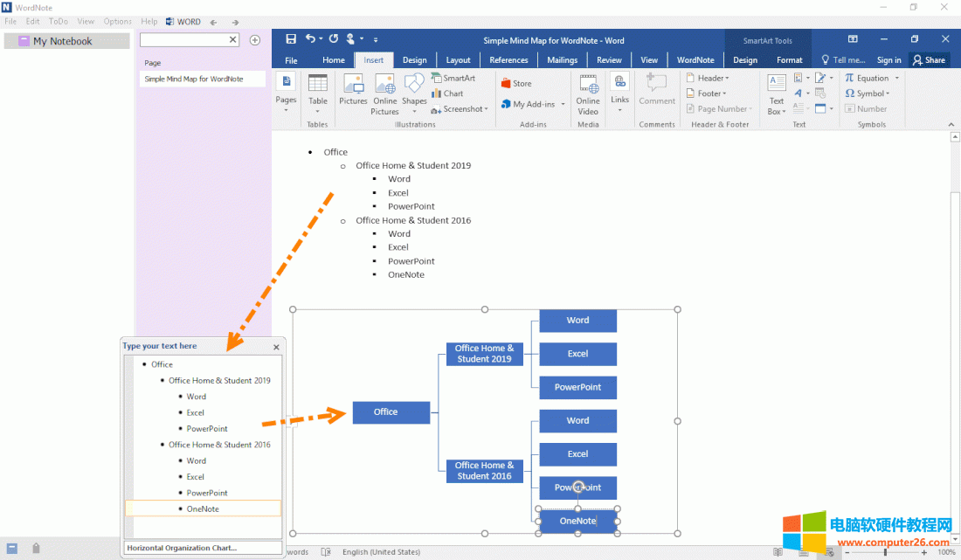Click the Save icon in Word
The height and width of the screenshot is (560, 961).
(x=291, y=39)
